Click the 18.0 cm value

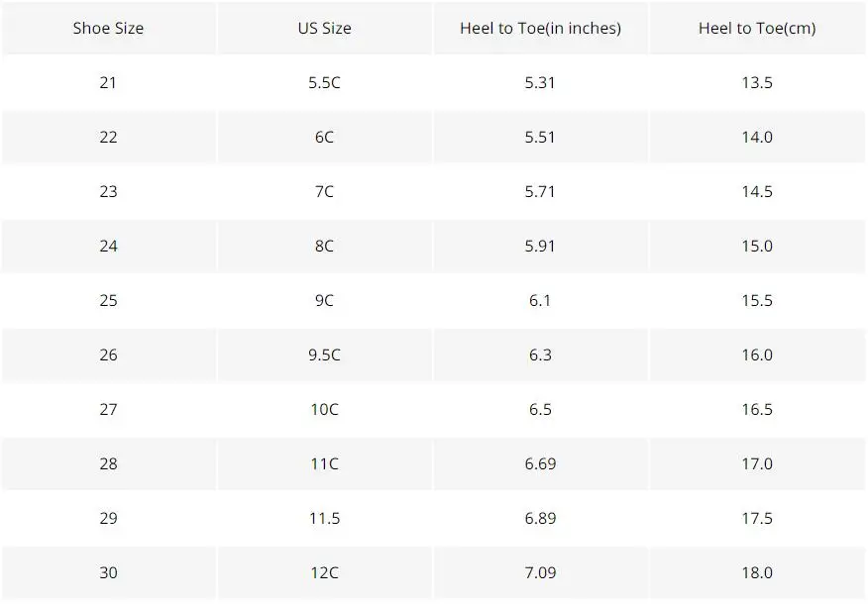tap(757, 572)
